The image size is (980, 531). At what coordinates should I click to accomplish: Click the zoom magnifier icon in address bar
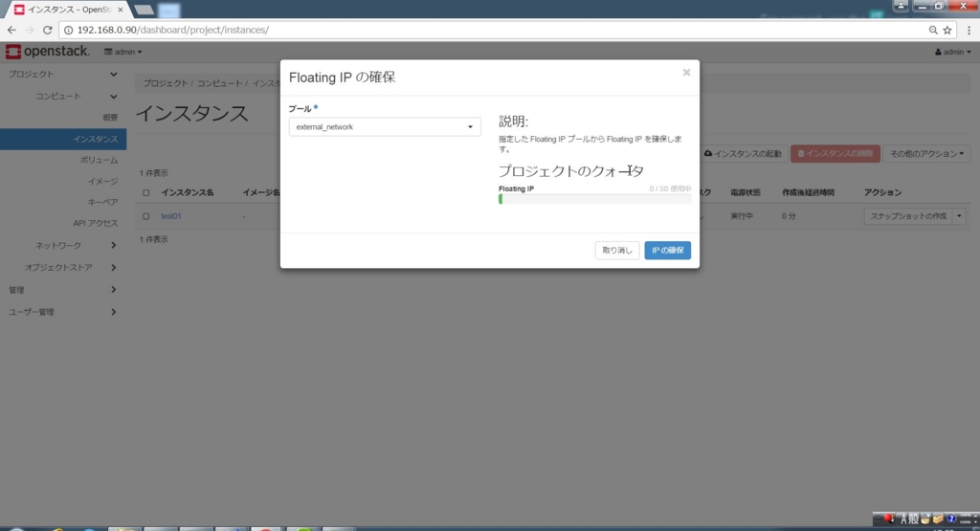[x=932, y=30]
